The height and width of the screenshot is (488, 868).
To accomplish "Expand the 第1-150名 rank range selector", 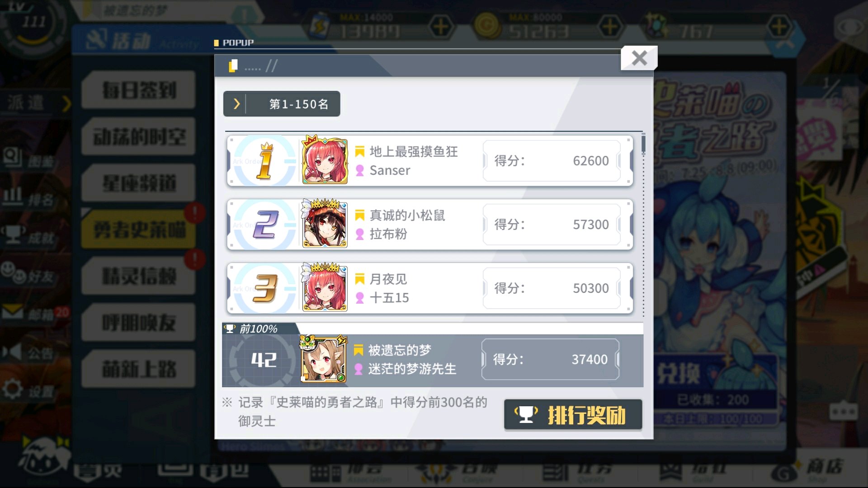I will [x=282, y=104].
